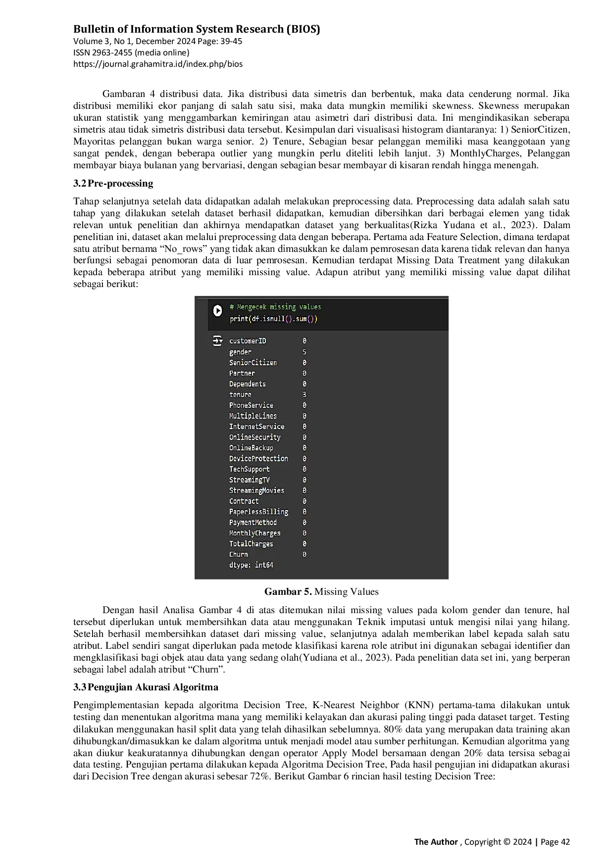Select the MonthlyCharges output label
Viewport: 614px width, 868px height.
pos(255,533)
